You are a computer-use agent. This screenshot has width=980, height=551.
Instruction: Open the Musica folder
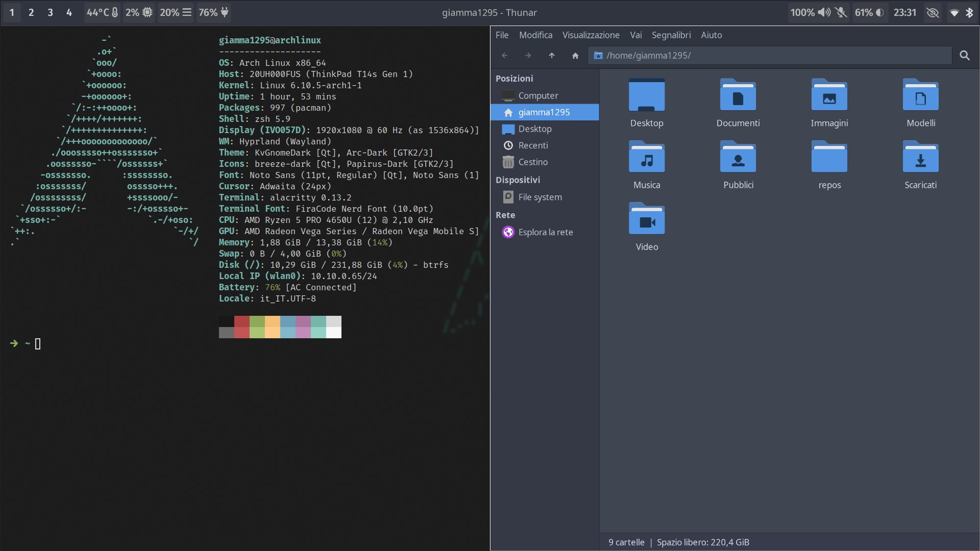[647, 157]
